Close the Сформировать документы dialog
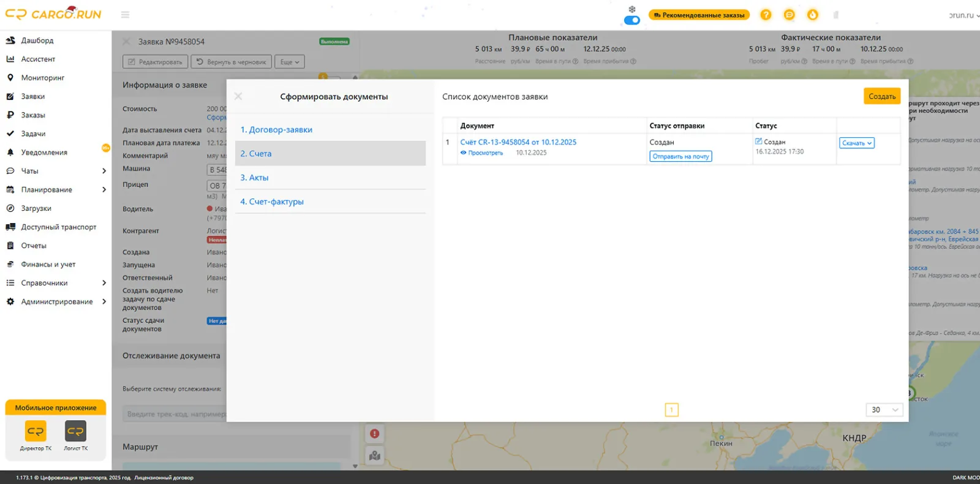Image resolution: width=980 pixels, height=484 pixels. [238, 96]
